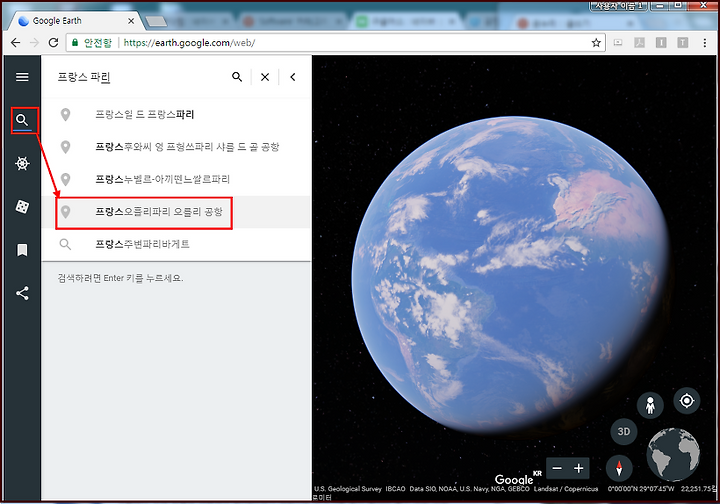Select suggestion 프랑스일 드 프랑스파리
Image resolution: width=720 pixels, height=504 pixels.
click(x=176, y=114)
